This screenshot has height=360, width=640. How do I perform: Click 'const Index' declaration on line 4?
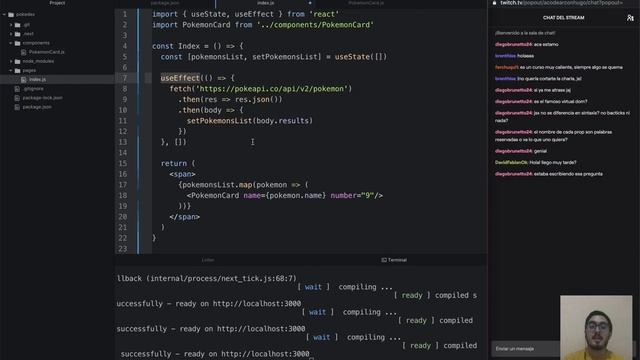pos(176,46)
